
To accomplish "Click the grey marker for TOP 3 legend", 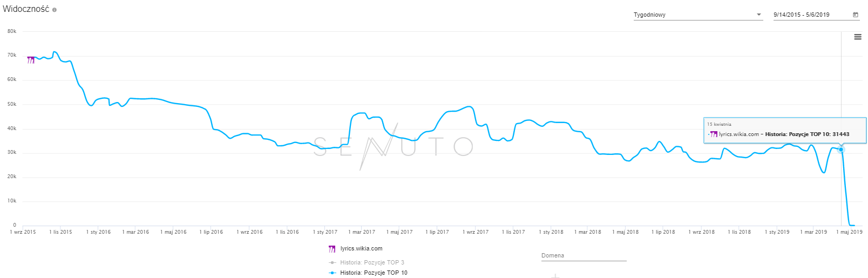I will point(333,263).
